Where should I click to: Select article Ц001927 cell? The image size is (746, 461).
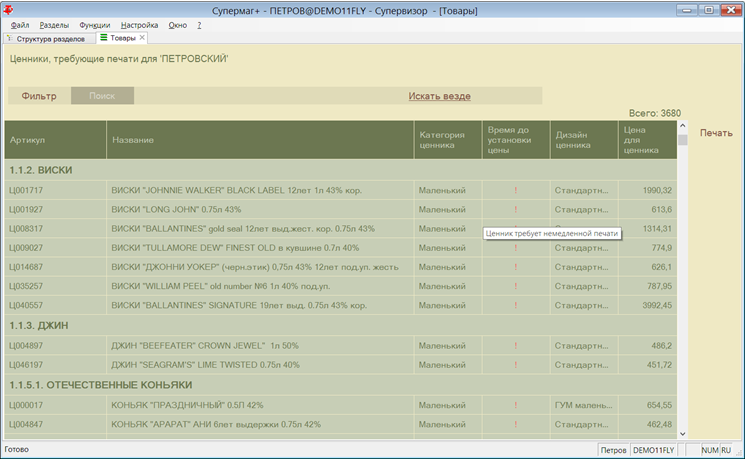[x=55, y=209]
